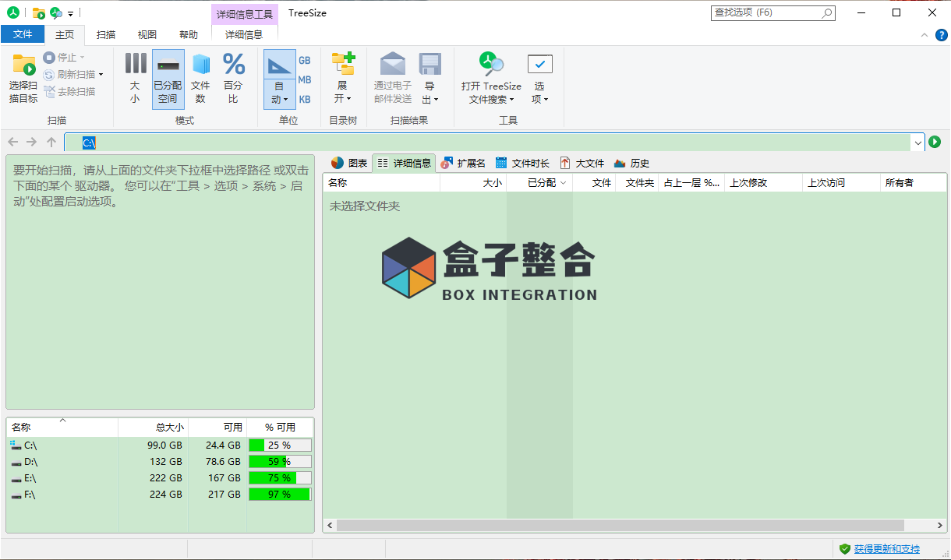Click the C:\ path input field
This screenshot has height=560, width=951.
pos(488,143)
